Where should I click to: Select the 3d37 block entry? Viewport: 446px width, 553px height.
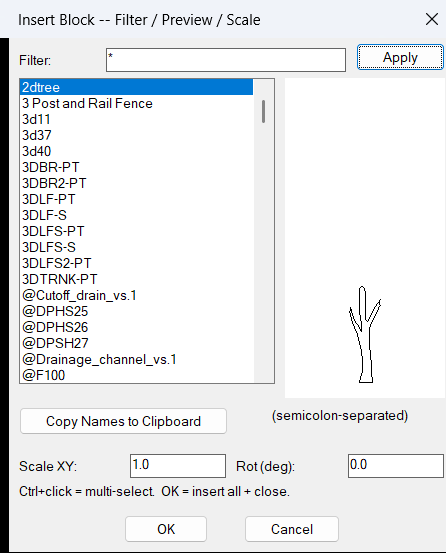tap(136, 135)
